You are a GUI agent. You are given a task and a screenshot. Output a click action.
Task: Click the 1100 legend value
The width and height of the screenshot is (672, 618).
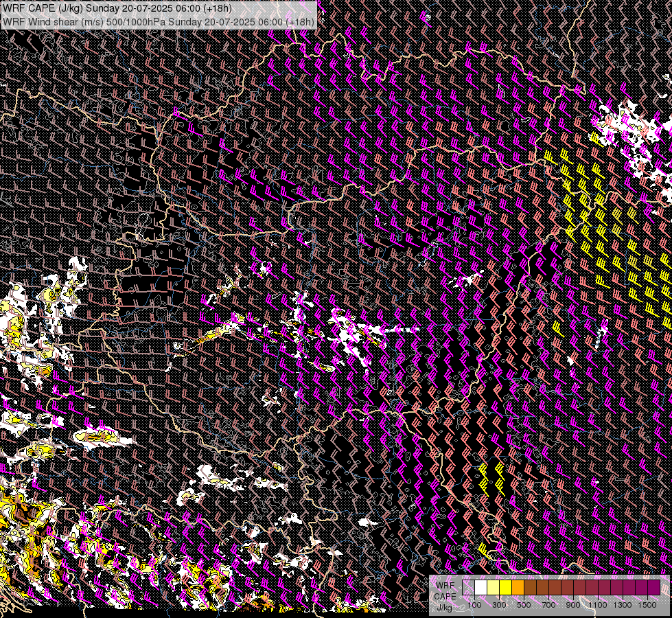pos(598,605)
